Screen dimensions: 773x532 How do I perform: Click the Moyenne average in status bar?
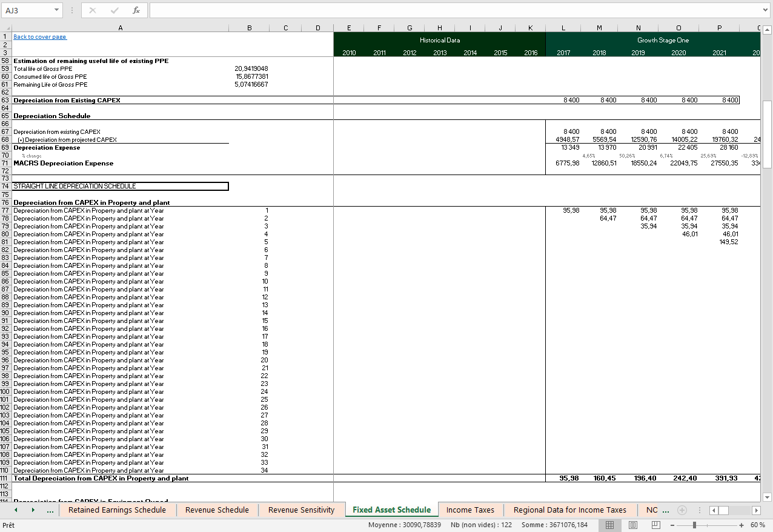point(405,525)
